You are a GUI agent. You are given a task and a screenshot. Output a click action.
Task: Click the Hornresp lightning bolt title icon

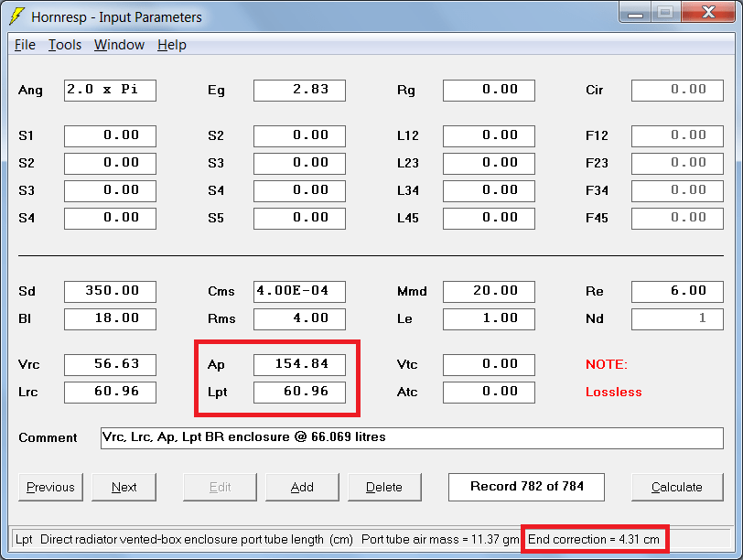[16, 16]
